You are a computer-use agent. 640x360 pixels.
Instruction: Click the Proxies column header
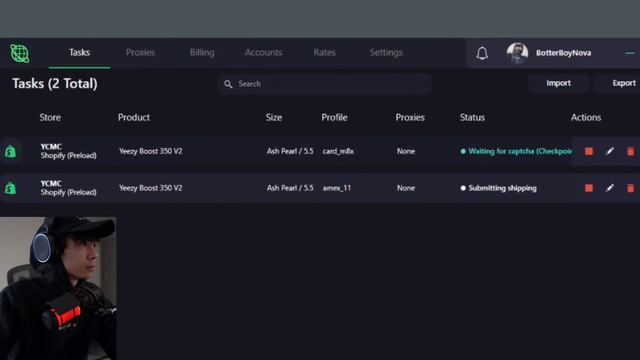tap(410, 118)
